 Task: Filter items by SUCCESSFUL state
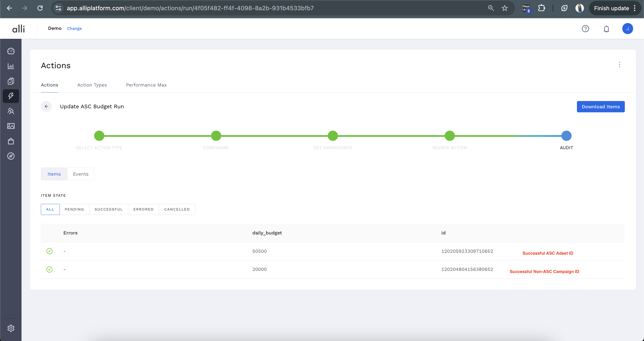pyautogui.click(x=108, y=209)
